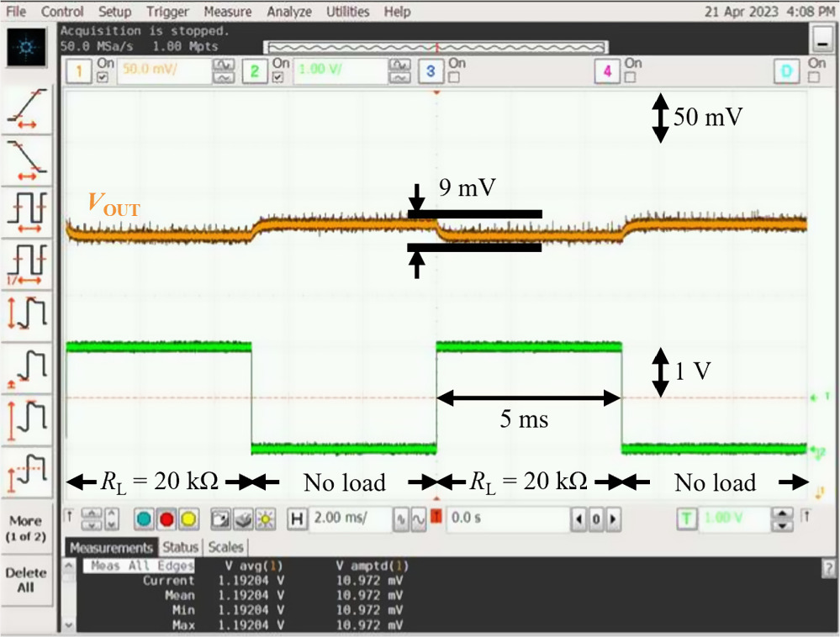Toggle channel 1 On checkbox
This screenshot has width=840, height=637.
coord(103,77)
